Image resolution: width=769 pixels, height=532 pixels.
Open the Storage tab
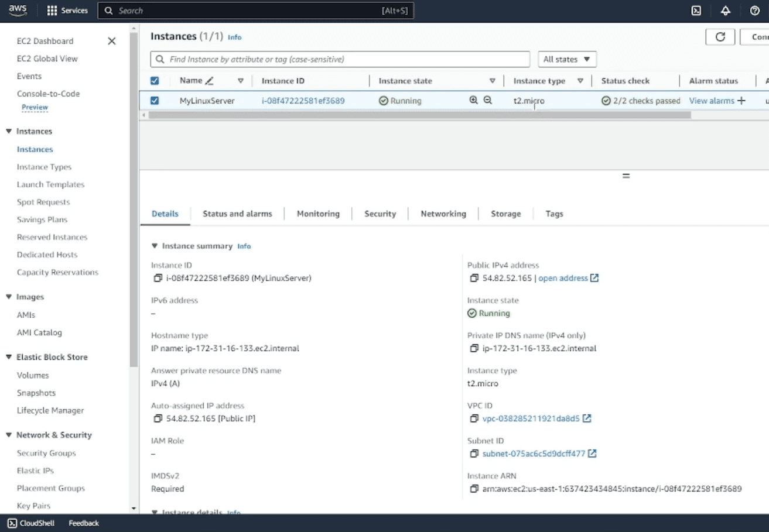coord(505,214)
